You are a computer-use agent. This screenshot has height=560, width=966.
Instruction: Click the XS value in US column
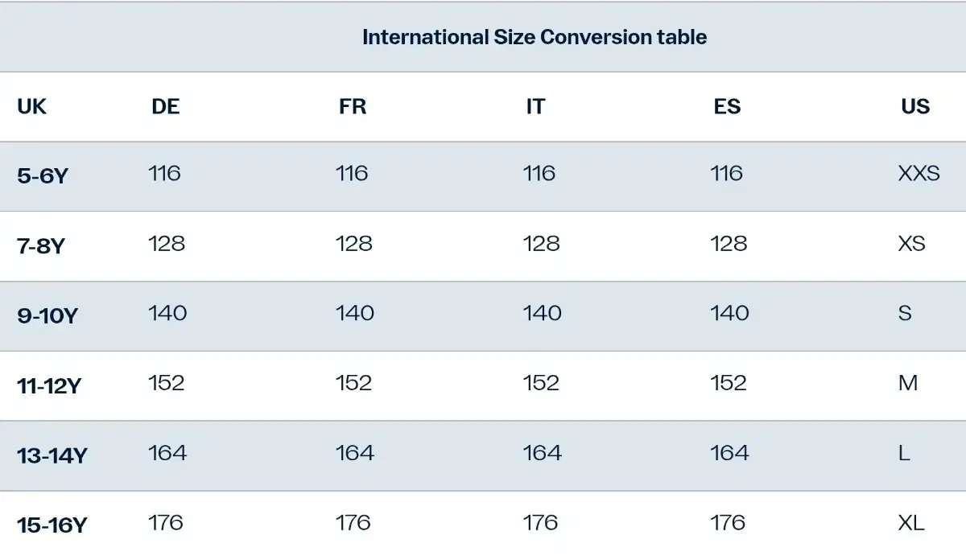click(911, 243)
